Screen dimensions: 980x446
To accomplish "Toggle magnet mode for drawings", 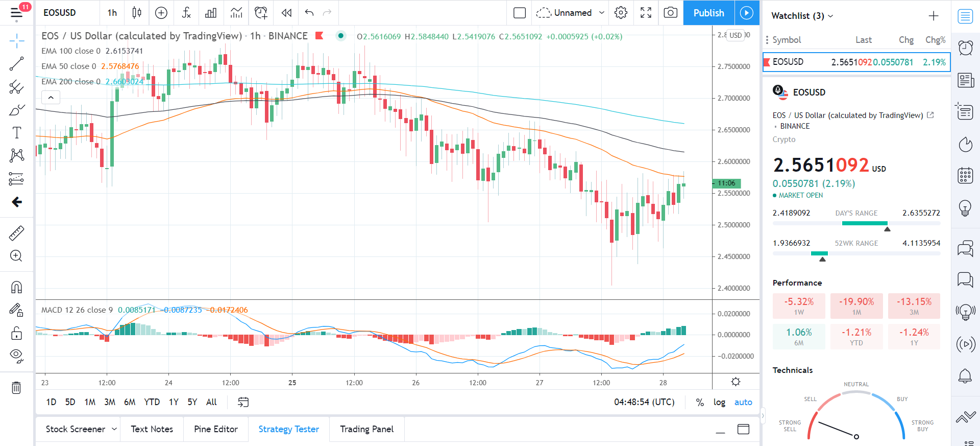I will 16,287.
